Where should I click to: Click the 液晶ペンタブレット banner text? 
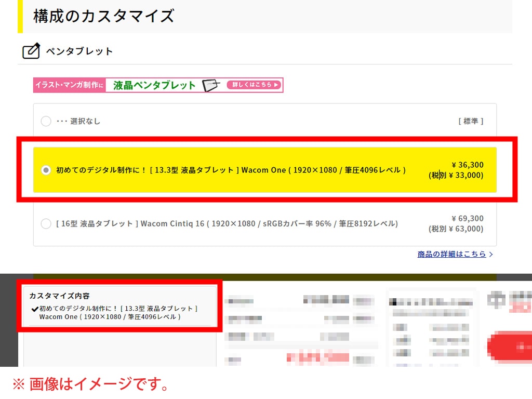(x=154, y=85)
